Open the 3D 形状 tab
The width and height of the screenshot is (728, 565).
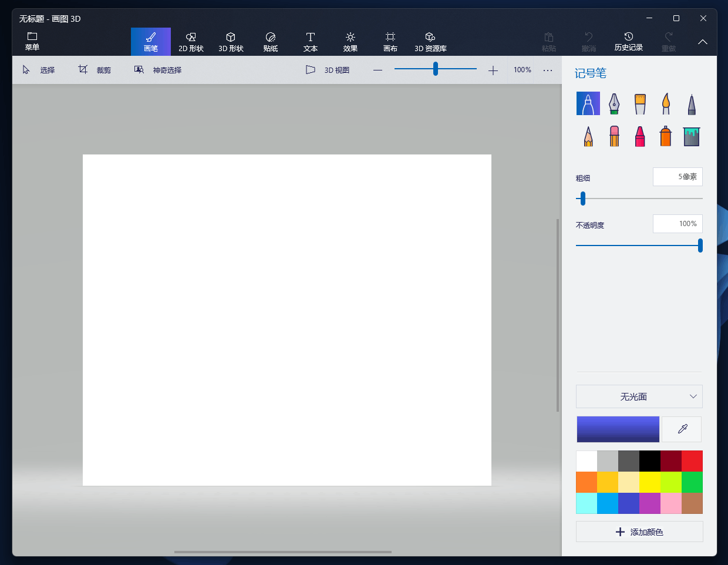pos(231,42)
